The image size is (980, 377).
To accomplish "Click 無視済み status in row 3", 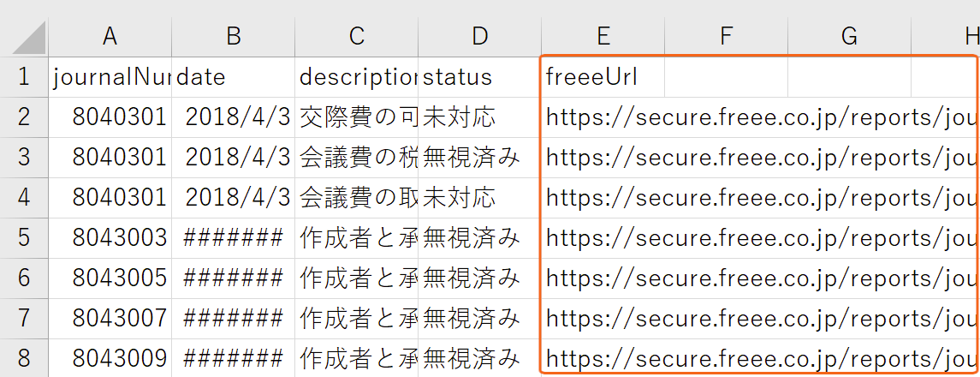I will [479, 158].
